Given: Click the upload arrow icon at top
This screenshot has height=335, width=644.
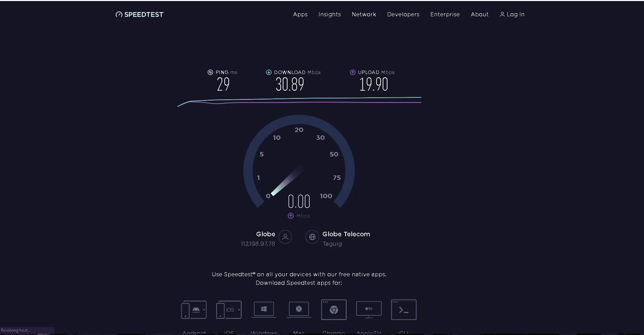Looking at the screenshot, I should 353,72.
